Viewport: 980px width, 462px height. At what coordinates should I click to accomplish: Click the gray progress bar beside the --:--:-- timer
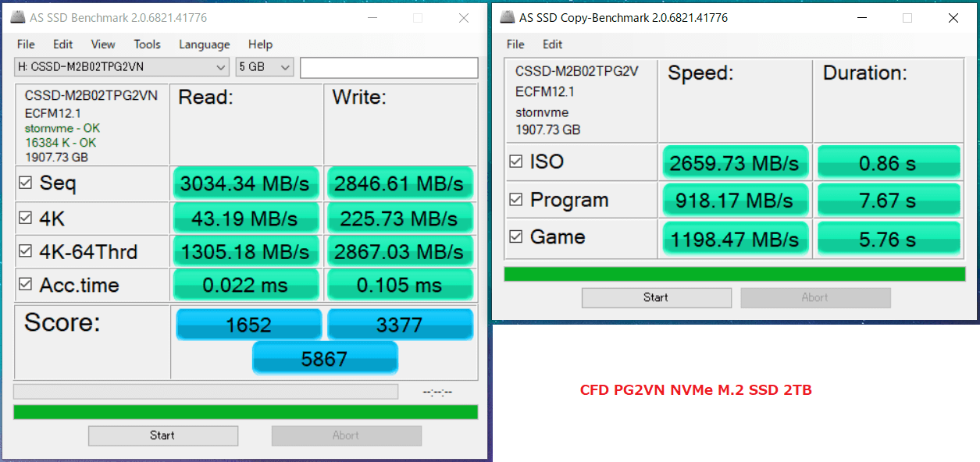205,391
